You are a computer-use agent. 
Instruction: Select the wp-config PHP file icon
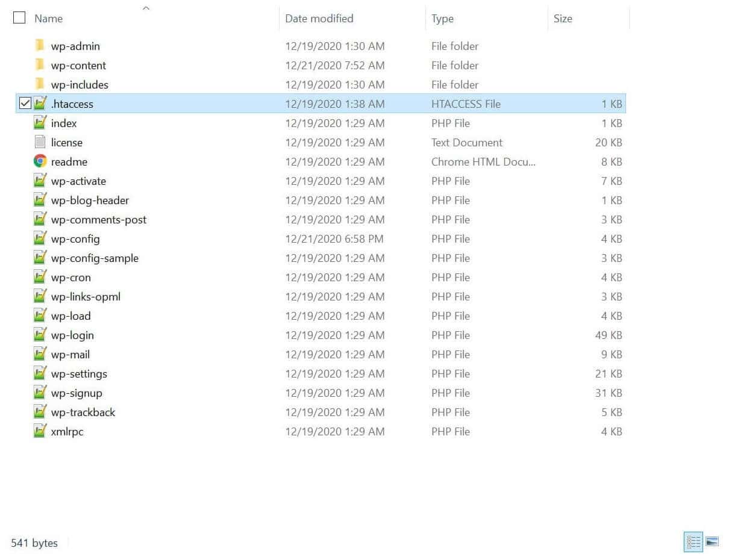pyautogui.click(x=40, y=238)
